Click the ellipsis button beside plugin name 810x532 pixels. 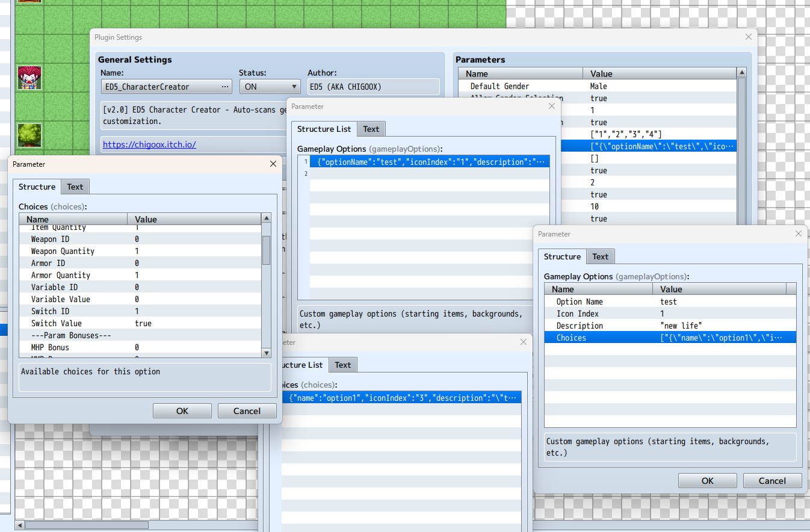[225, 87]
